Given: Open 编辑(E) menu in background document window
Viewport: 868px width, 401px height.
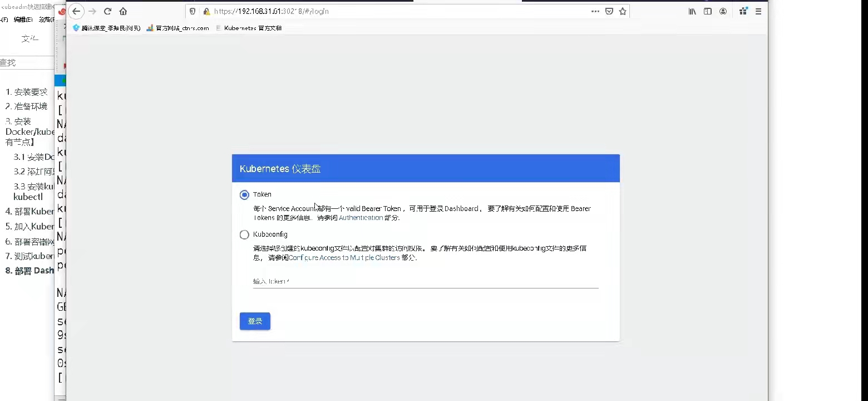Looking at the screenshot, I should tap(23, 19).
